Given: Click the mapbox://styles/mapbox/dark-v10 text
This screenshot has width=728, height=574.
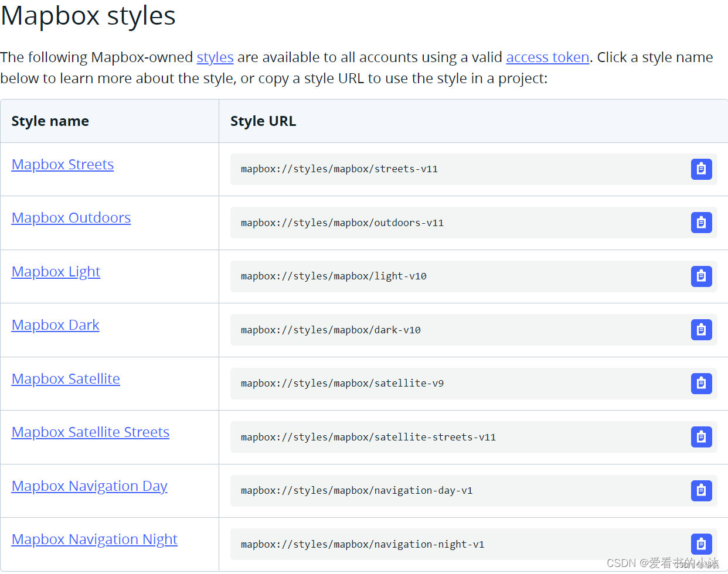Looking at the screenshot, I should pyautogui.click(x=331, y=330).
